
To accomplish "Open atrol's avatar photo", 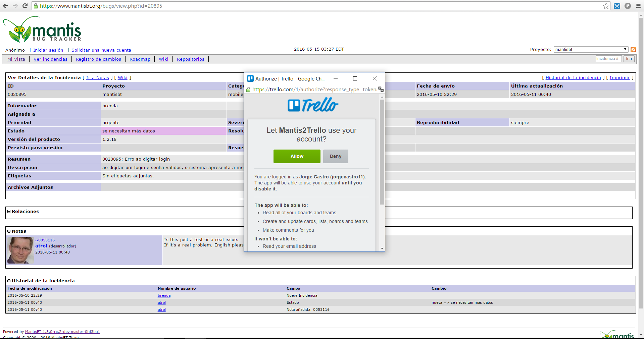I will [20, 250].
